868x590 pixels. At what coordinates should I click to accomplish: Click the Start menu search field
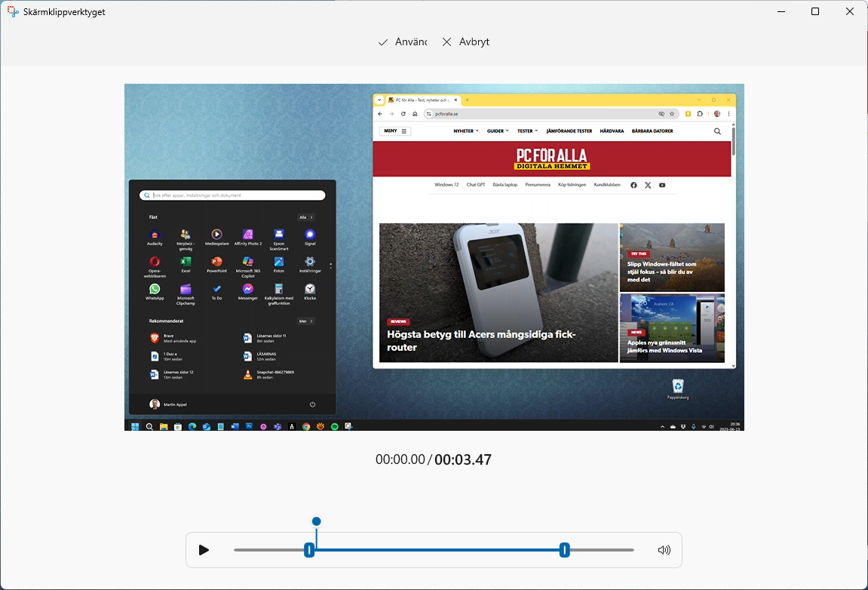pyautogui.click(x=232, y=195)
